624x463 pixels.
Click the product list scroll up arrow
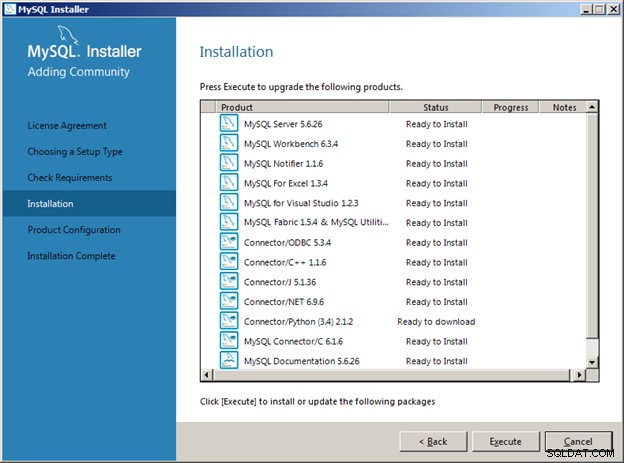click(592, 107)
